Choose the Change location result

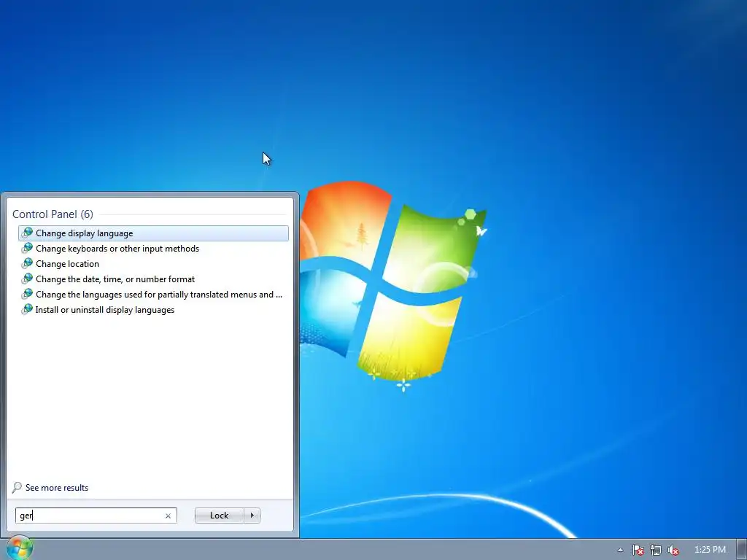tap(153, 264)
